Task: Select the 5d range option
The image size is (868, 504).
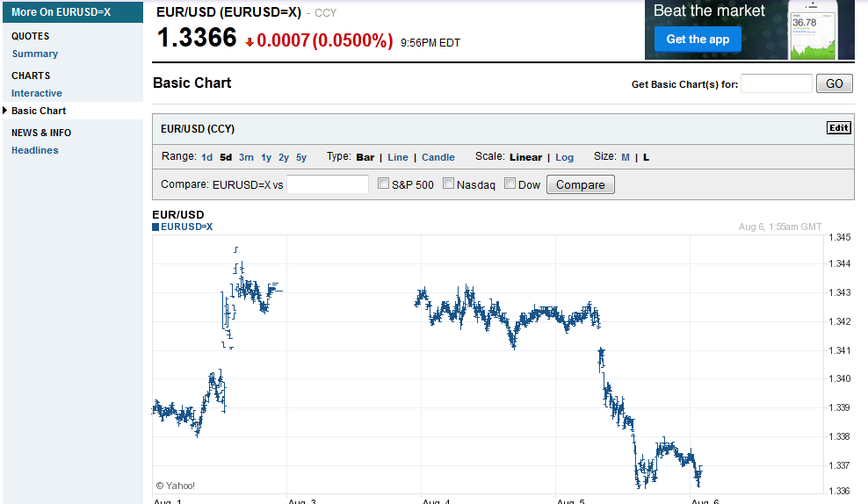Action: coord(226,157)
